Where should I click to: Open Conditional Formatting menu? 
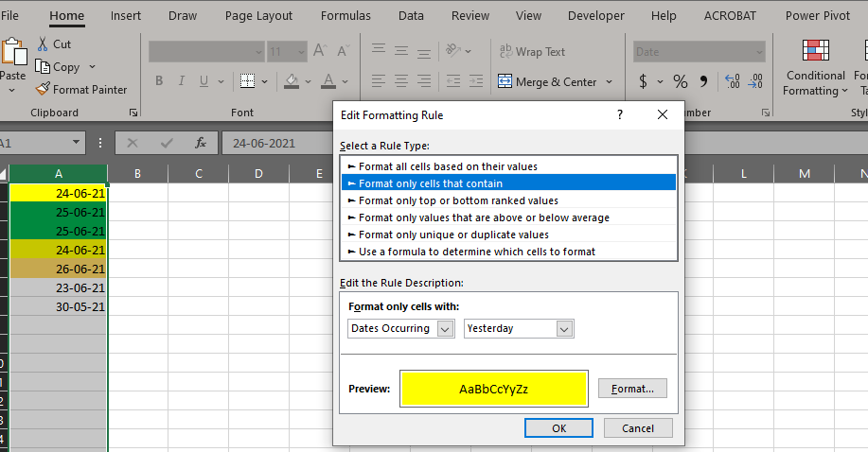[815, 67]
